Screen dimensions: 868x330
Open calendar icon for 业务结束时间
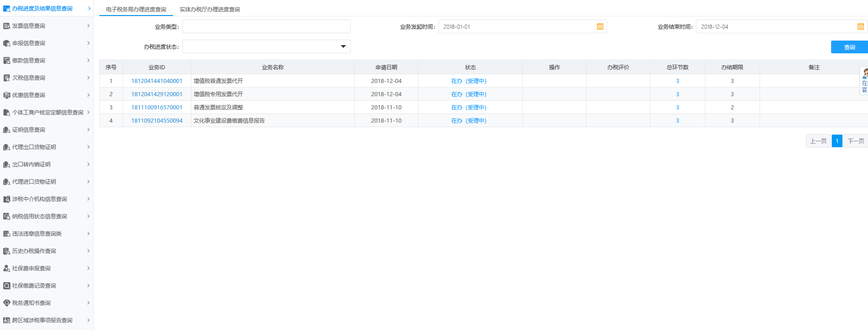[860, 27]
